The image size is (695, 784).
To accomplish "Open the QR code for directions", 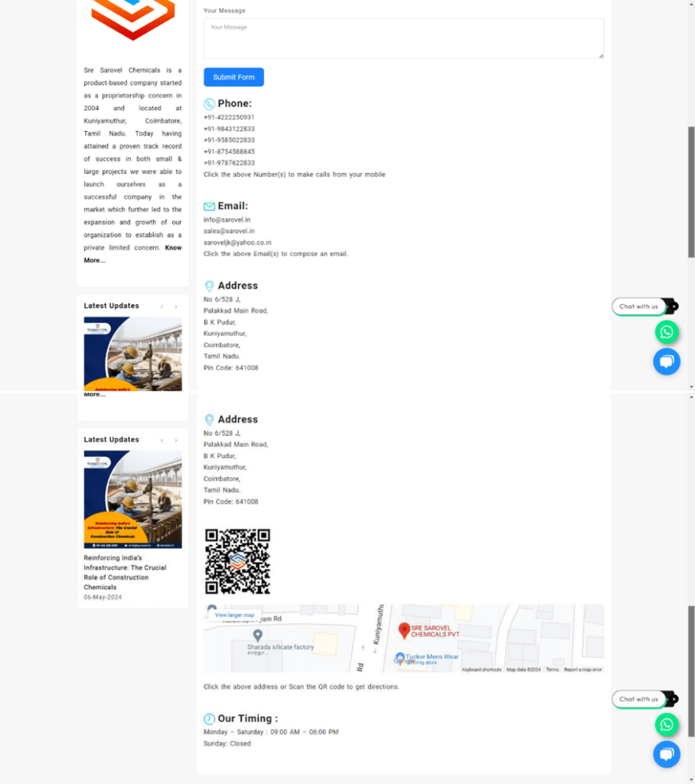I will [x=237, y=561].
